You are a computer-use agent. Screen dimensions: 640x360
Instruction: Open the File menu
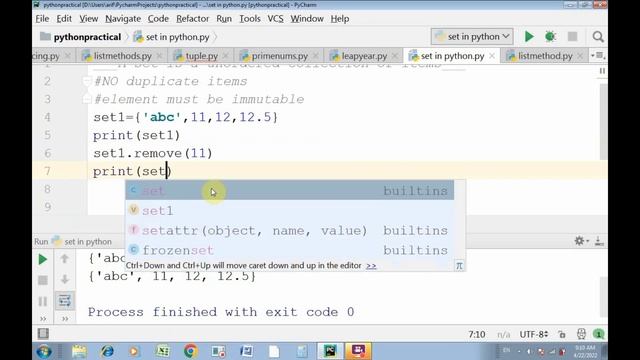coord(42,19)
